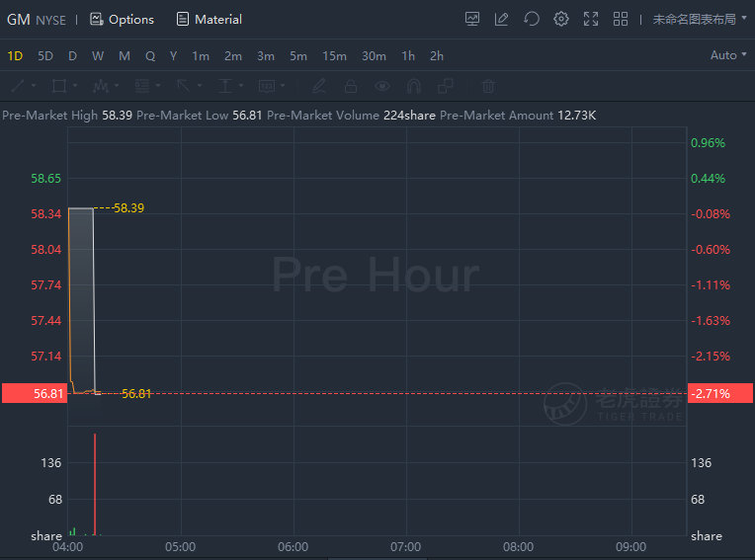Expand the chart layout name dropdown

pyautogui.click(x=699, y=19)
